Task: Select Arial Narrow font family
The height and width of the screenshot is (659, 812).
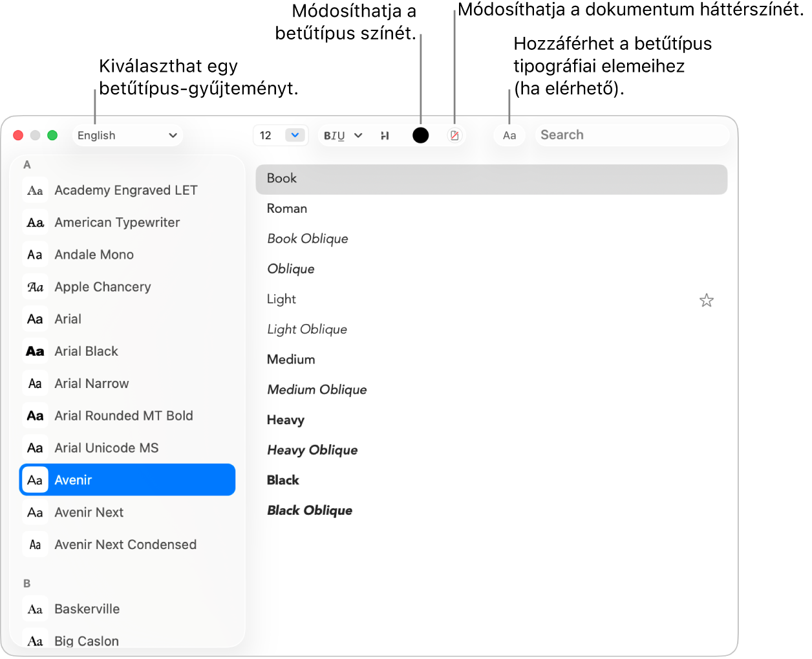Action: coord(127,384)
